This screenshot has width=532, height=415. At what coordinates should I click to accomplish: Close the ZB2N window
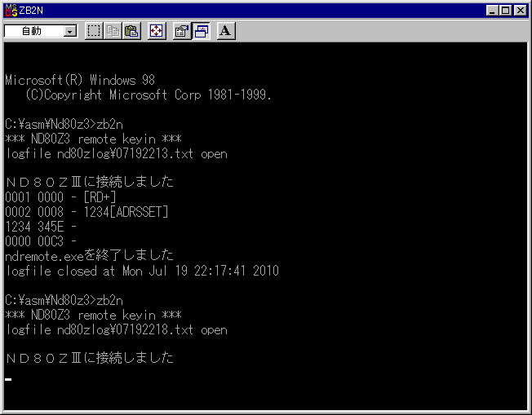(521, 11)
